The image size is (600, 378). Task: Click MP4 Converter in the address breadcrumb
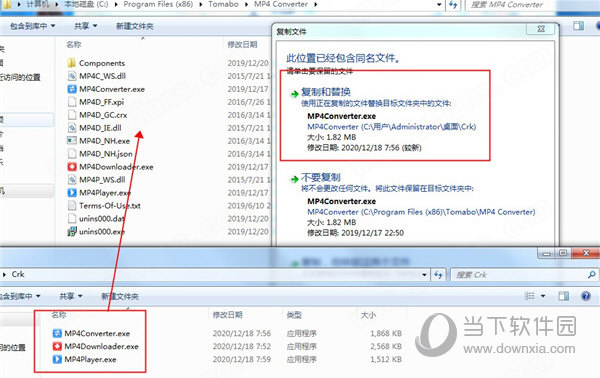(x=281, y=4)
